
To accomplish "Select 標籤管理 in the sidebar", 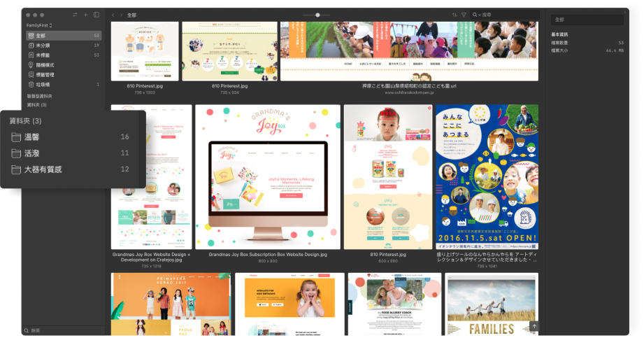I will [x=45, y=74].
